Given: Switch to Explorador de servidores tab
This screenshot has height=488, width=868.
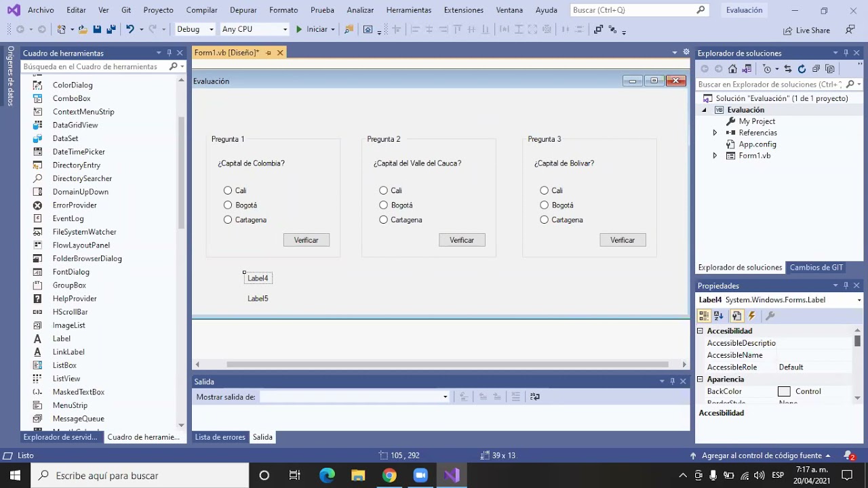Looking at the screenshot, I should [x=60, y=437].
